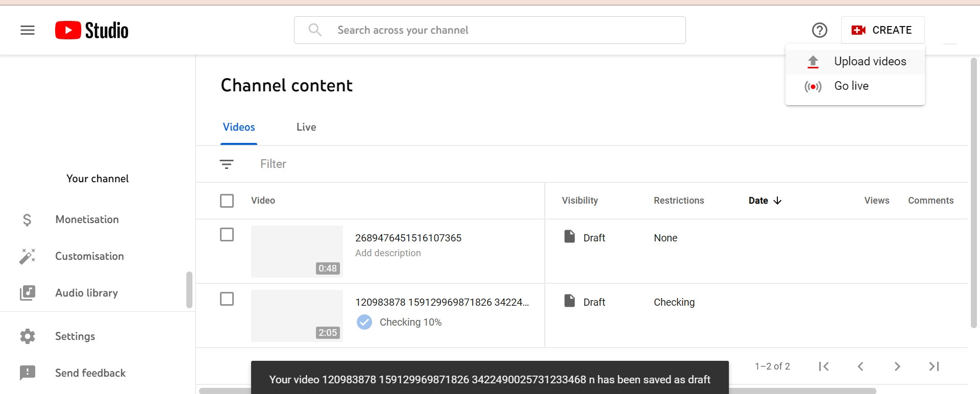Click Draft visibility text of first video
Viewport: 980px width, 394px height.
pos(594,238)
